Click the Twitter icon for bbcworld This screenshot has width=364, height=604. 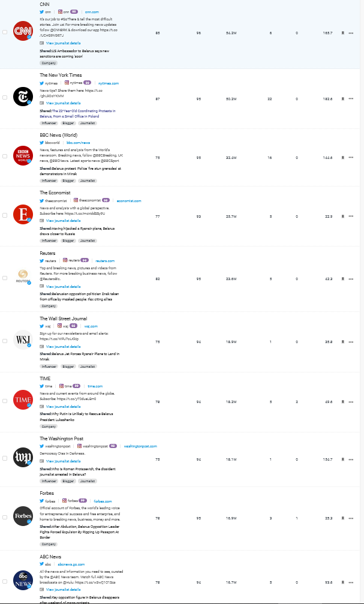[42, 143]
